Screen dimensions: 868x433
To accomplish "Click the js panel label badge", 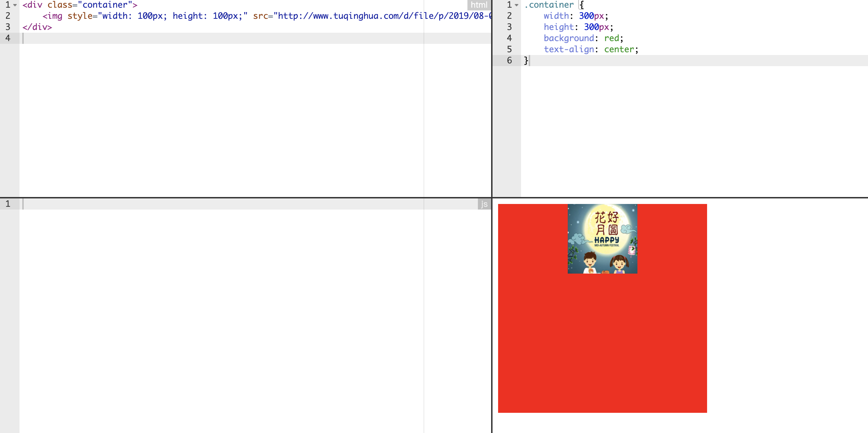I will point(484,204).
